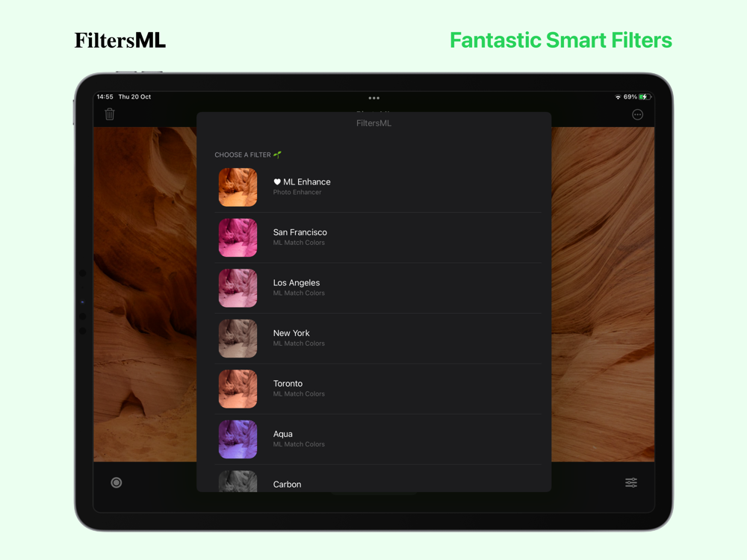This screenshot has width=747, height=560.
Task: Click the FiltersML logo heading
Action: point(120,40)
